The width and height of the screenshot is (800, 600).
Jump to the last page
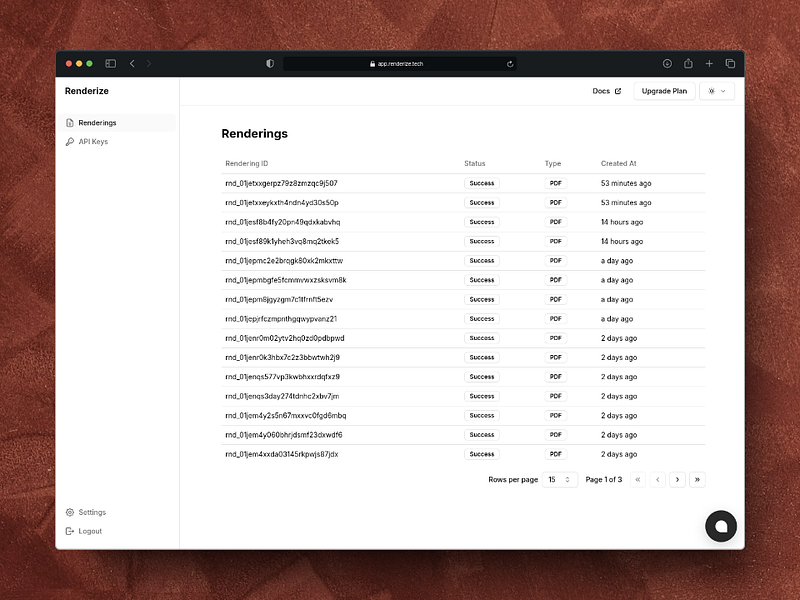point(697,480)
